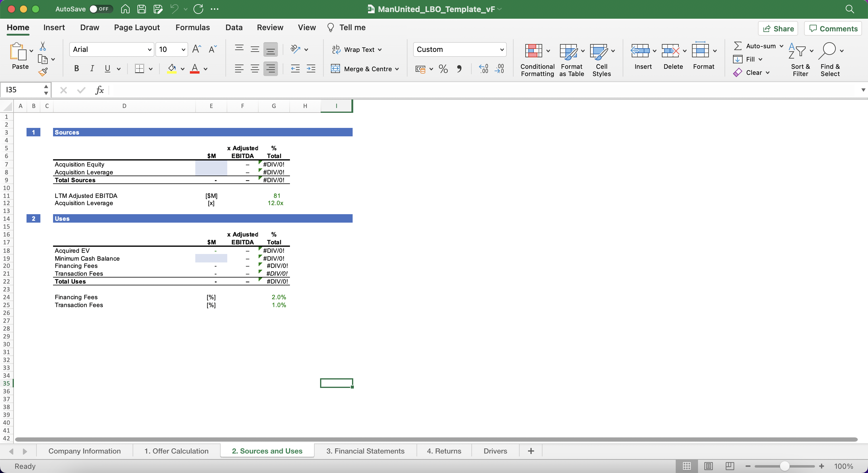
Task: Click the red font colour button
Action: (194, 69)
